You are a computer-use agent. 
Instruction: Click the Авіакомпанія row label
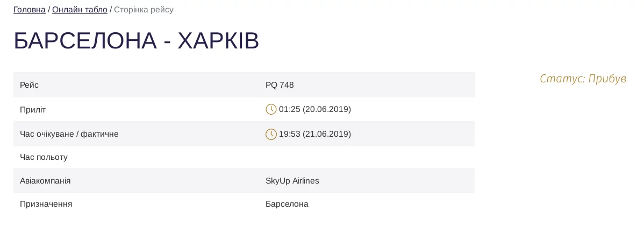click(x=45, y=181)
